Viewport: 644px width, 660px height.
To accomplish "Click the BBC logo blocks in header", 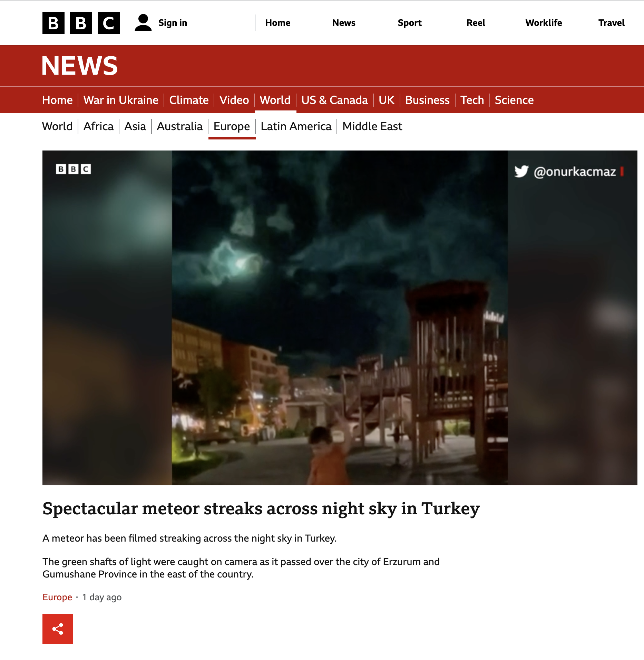I will click(x=81, y=23).
